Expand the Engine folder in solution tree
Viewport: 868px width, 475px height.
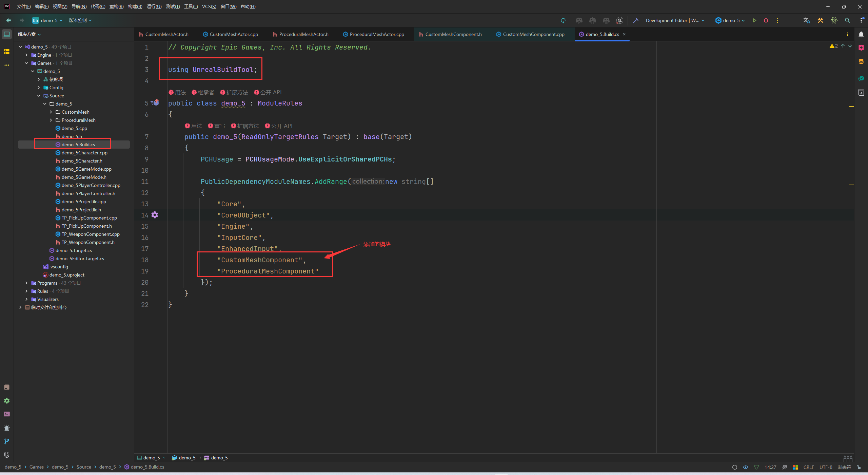(x=26, y=55)
